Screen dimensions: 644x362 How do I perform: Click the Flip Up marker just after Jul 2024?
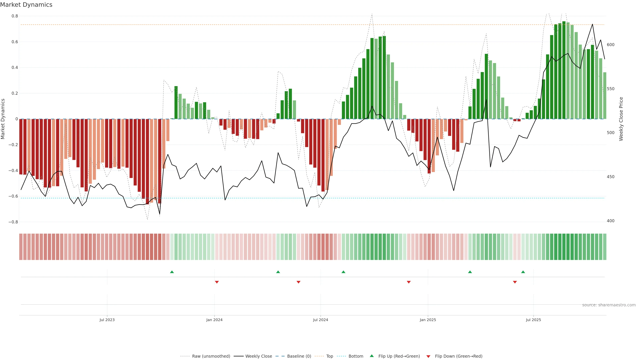343,272
